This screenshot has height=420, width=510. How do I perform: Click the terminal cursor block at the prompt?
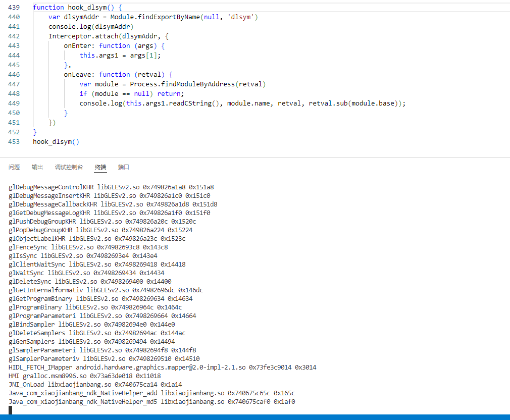click(x=10, y=410)
